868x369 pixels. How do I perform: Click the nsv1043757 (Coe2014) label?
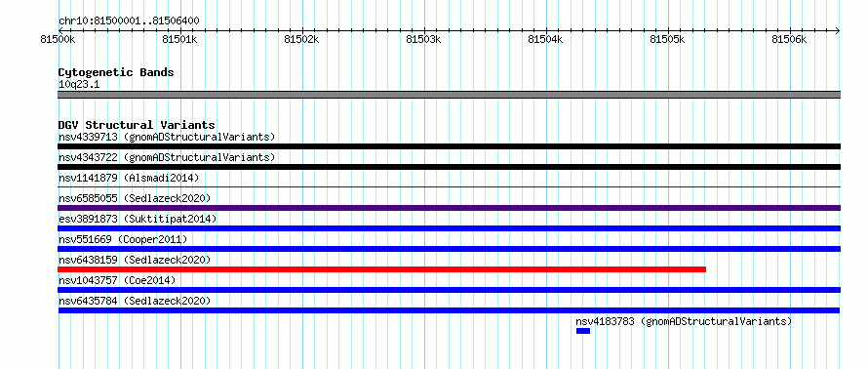coord(117,280)
